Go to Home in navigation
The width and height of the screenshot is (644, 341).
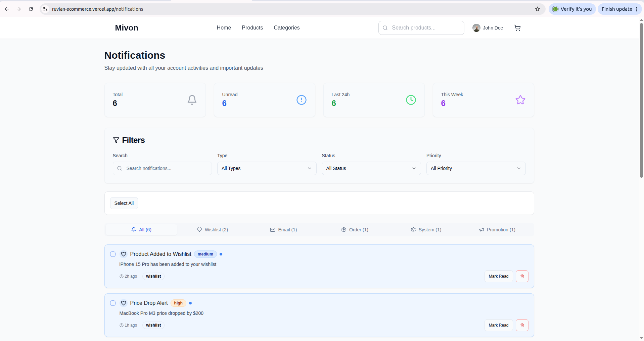(x=224, y=28)
